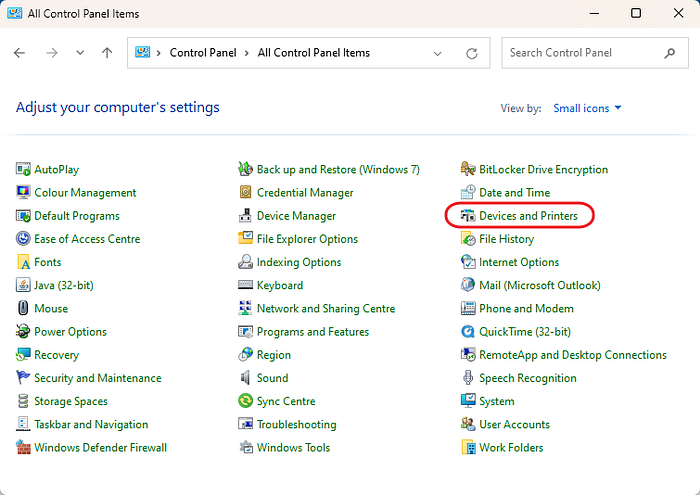Image resolution: width=700 pixels, height=495 pixels.
Task: Expand the View by Small icons dropdown
Action: coord(587,108)
